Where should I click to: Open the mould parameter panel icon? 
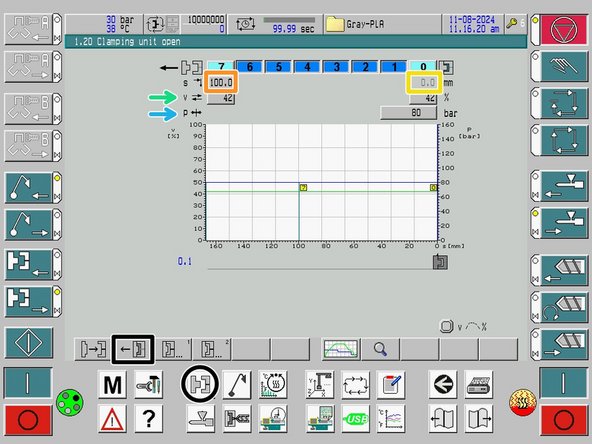tap(200, 384)
